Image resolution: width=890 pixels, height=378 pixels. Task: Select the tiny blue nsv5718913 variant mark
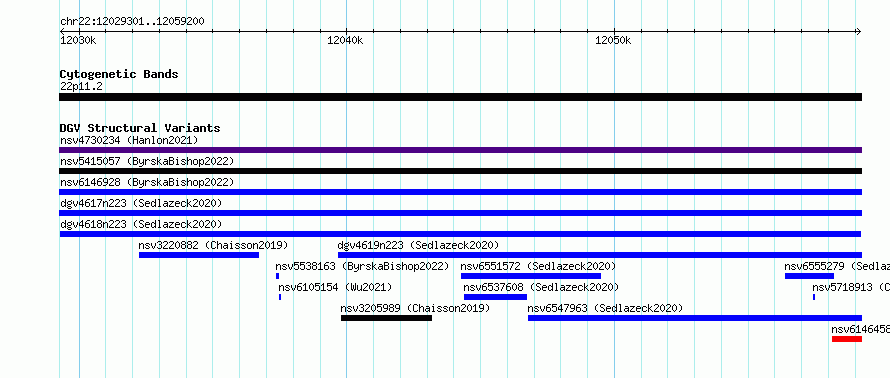[814, 297]
